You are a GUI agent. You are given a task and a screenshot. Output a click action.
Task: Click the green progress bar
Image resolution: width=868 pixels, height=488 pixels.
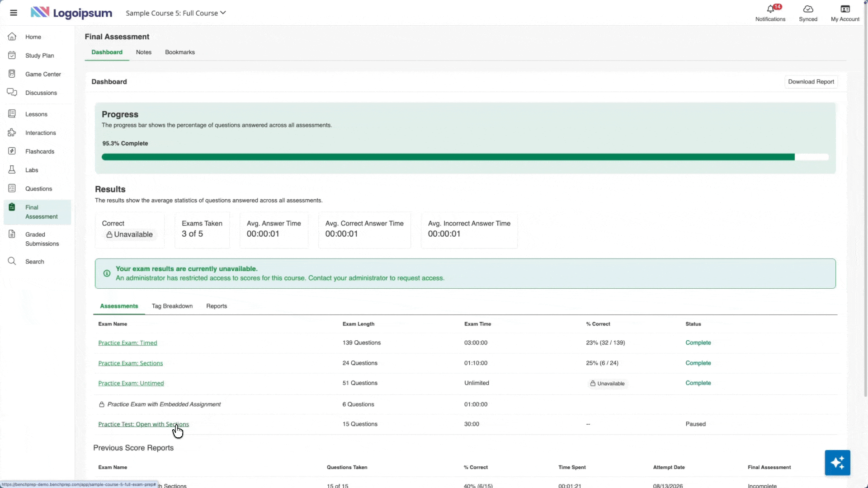point(465,157)
